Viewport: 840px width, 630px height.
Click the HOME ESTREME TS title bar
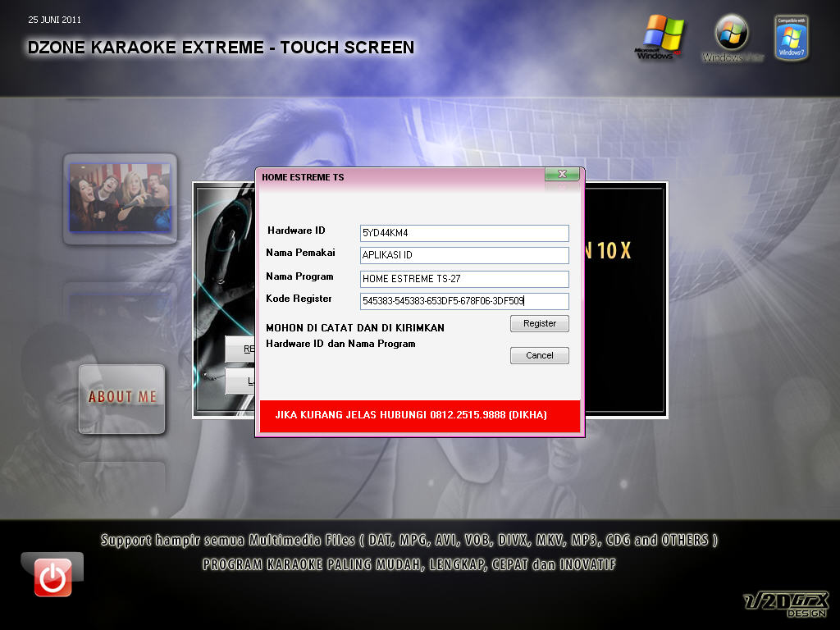click(345, 176)
